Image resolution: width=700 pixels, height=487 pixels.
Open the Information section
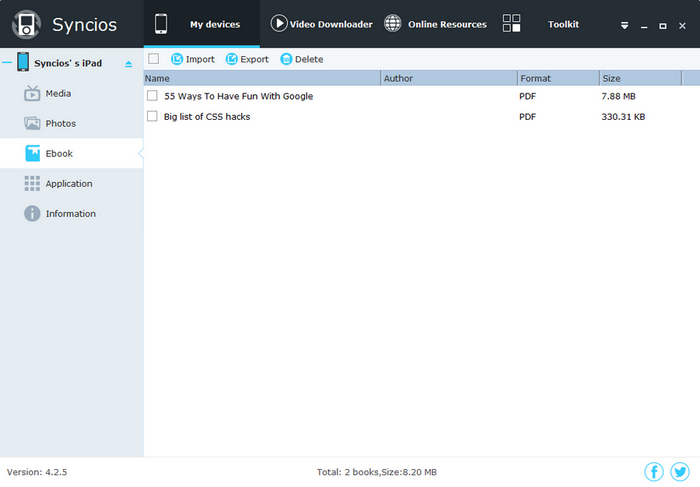tap(71, 213)
